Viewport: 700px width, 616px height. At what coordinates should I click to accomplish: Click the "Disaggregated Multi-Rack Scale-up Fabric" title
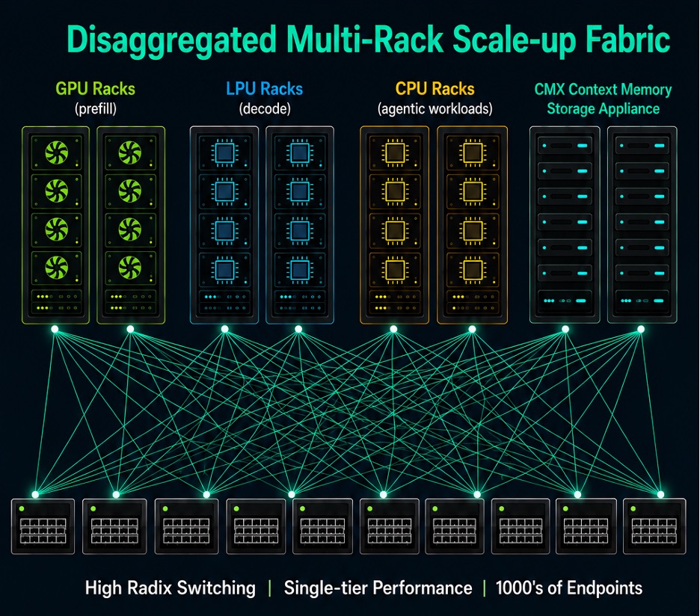coord(368,41)
